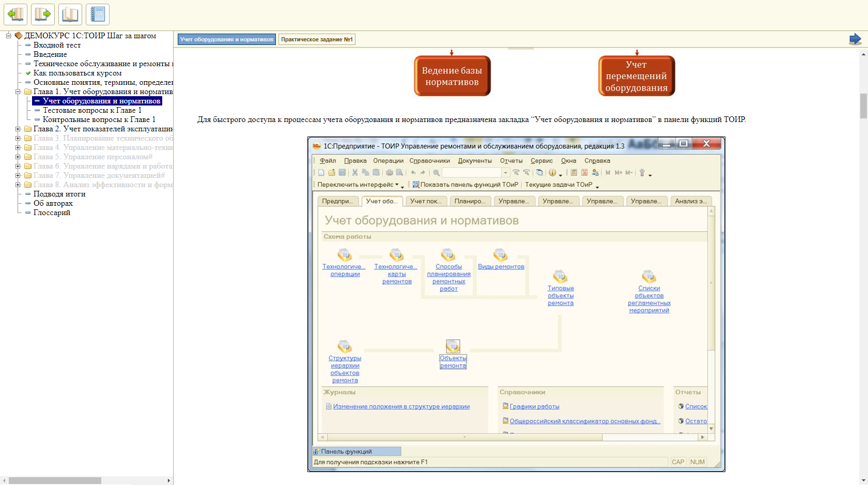Click 'Способы планирования ремонтных работ' icon

pos(448,255)
